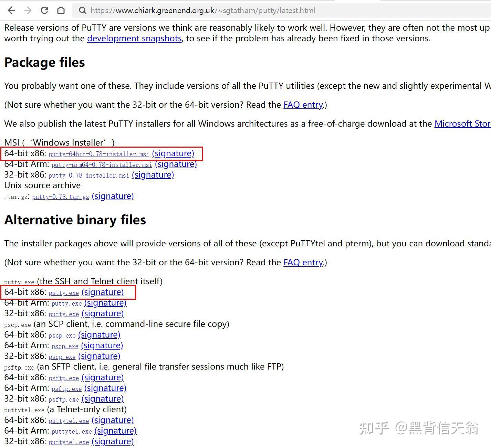This screenshot has width=491, height=448.
Task: Open signature for 64-bit x86 puttytel.exe
Action: [x=113, y=420]
